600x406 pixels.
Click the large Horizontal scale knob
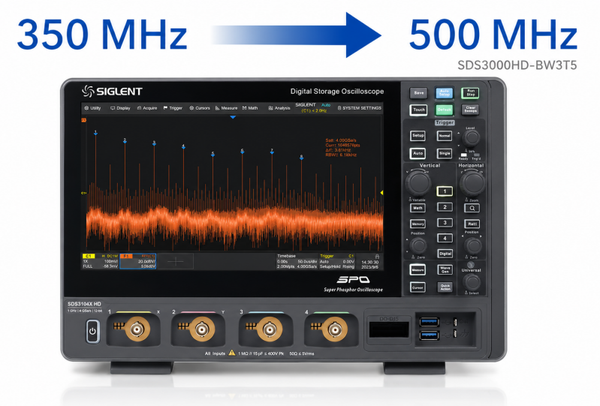coord(472,183)
